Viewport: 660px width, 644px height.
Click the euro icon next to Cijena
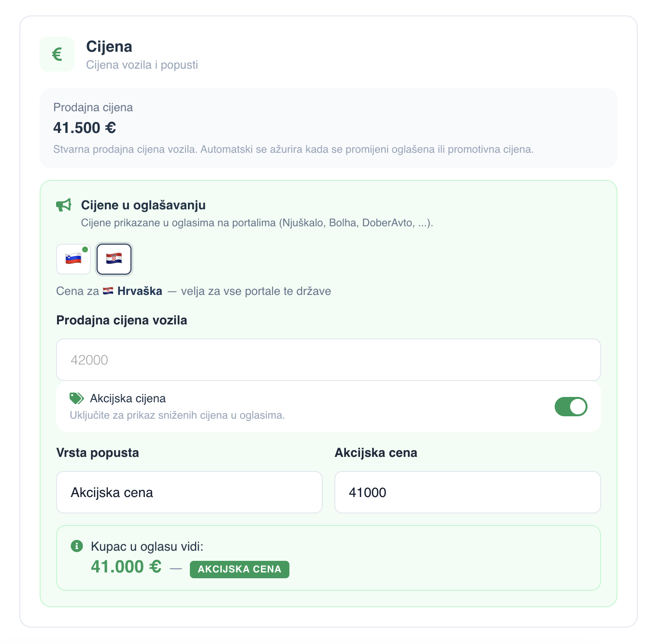[x=57, y=54]
